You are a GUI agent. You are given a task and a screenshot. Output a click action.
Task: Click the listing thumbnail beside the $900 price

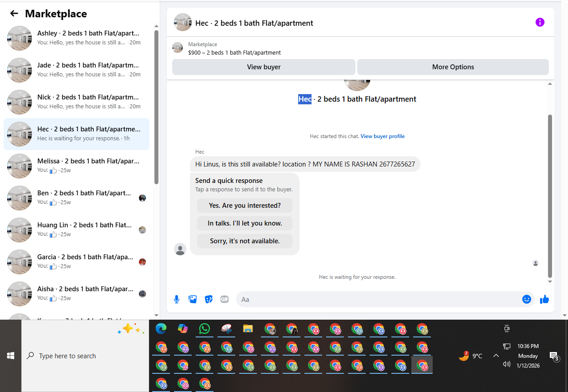pos(177,48)
